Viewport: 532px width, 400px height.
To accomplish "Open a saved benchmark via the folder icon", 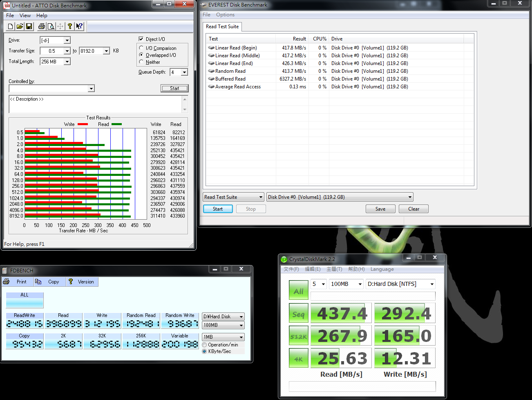I will 20,26.
